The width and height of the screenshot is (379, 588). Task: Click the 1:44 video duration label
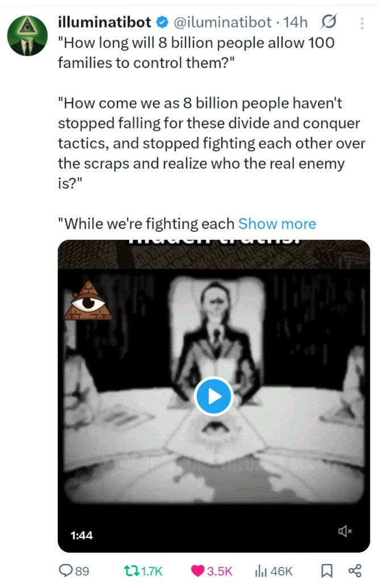tap(81, 535)
